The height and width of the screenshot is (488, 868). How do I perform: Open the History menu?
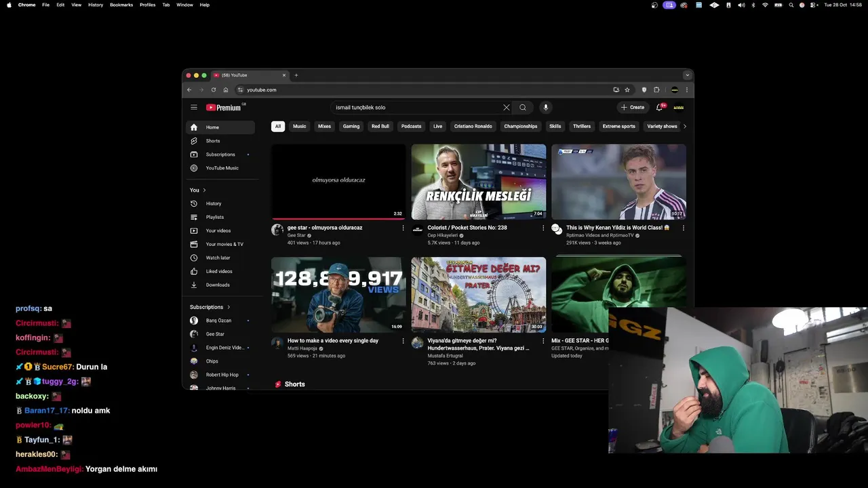click(96, 5)
